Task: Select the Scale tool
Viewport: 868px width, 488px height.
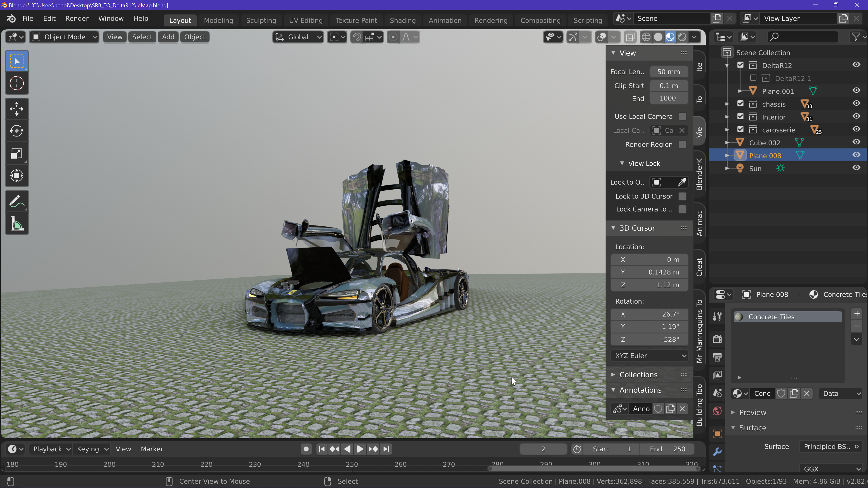Action: tap(17, 154)
